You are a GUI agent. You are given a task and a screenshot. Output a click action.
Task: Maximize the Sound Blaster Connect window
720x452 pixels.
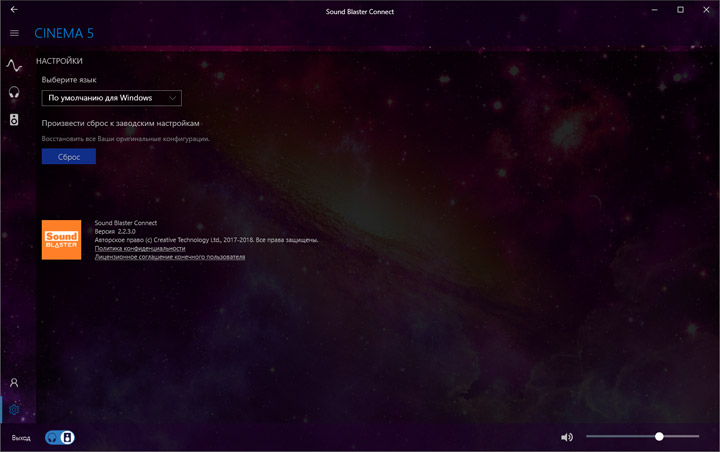coord(680,10)
